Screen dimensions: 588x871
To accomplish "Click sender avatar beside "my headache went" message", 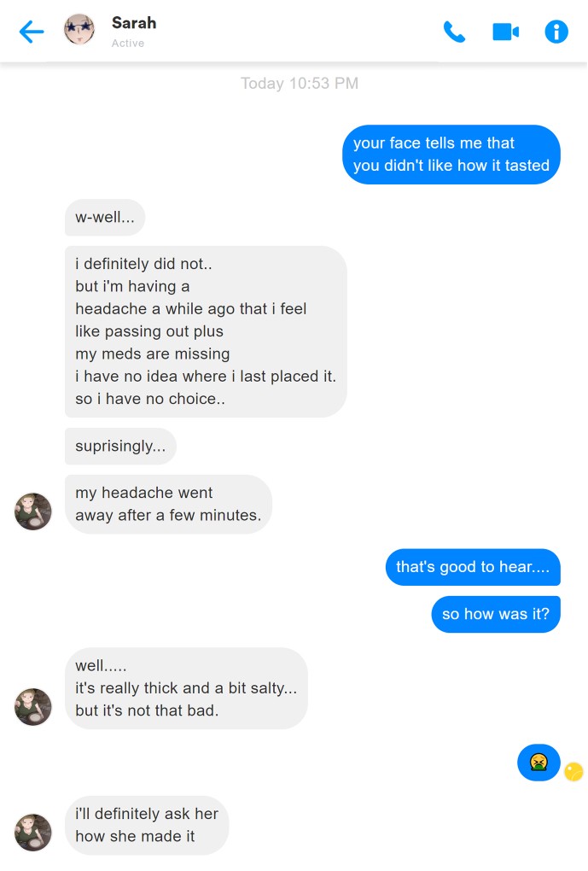I will pyautogui.click(x=33, y=511).
